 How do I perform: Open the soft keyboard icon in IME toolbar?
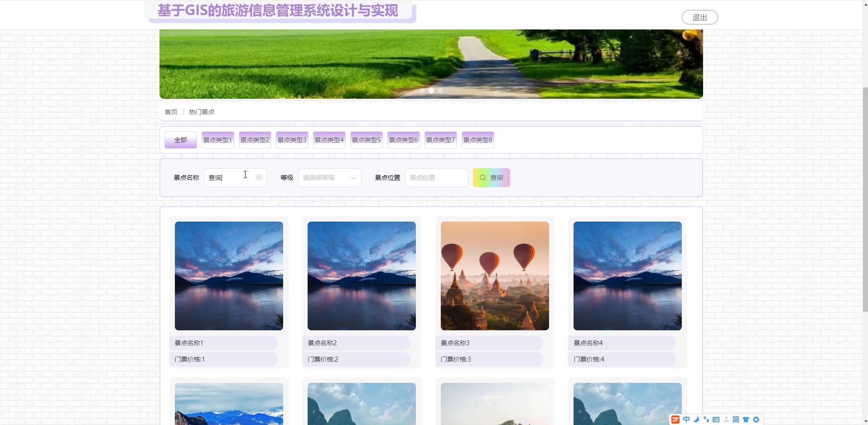(x=716, y=420)
